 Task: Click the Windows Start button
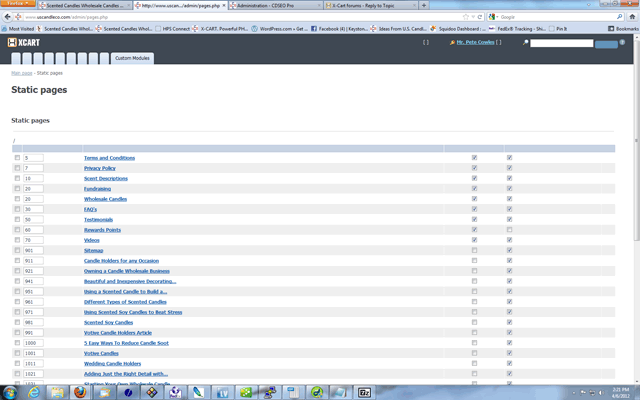(10, 392)
